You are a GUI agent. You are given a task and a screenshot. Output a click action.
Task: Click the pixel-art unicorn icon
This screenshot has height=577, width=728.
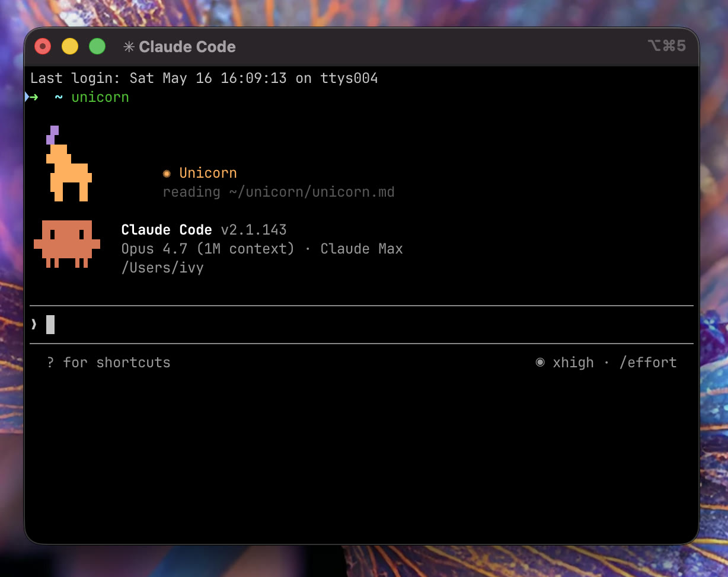click(69, 164)
